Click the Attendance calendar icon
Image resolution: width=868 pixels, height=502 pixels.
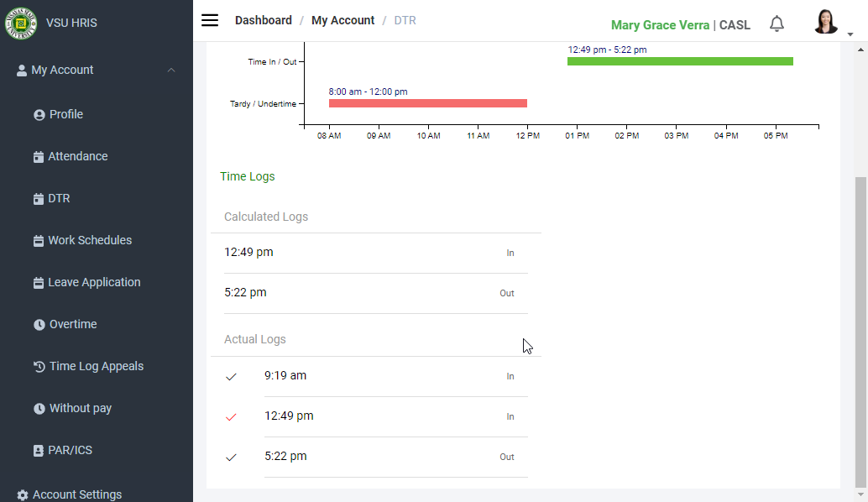click(38, 157)
